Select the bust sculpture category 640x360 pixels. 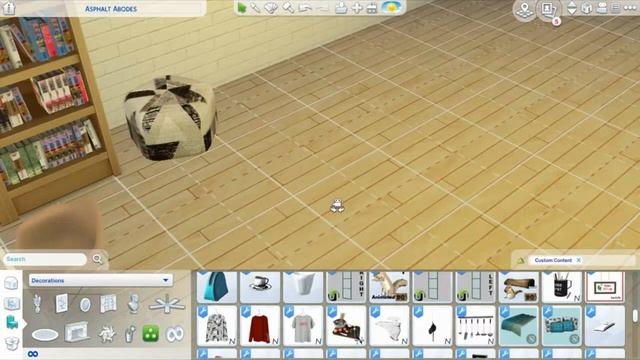(x=133, y=304)
